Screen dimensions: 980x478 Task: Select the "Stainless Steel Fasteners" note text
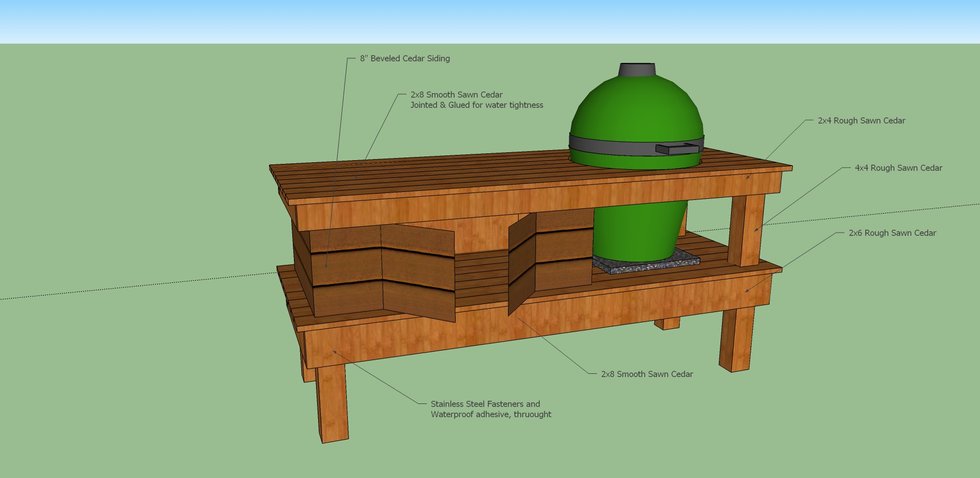(485, 404)
